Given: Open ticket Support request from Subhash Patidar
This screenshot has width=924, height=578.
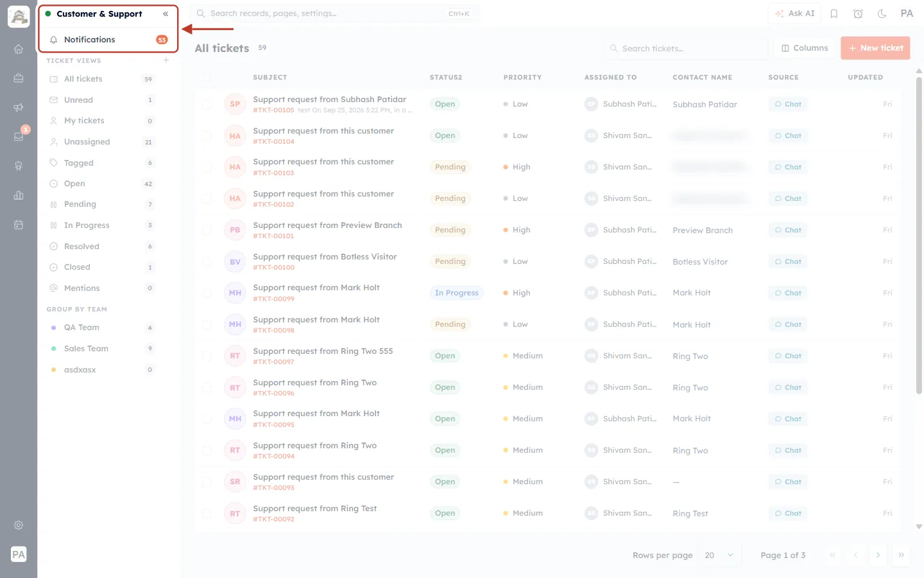Looking at the screenshot, I should pyautogui.click(x=329, y=100).
